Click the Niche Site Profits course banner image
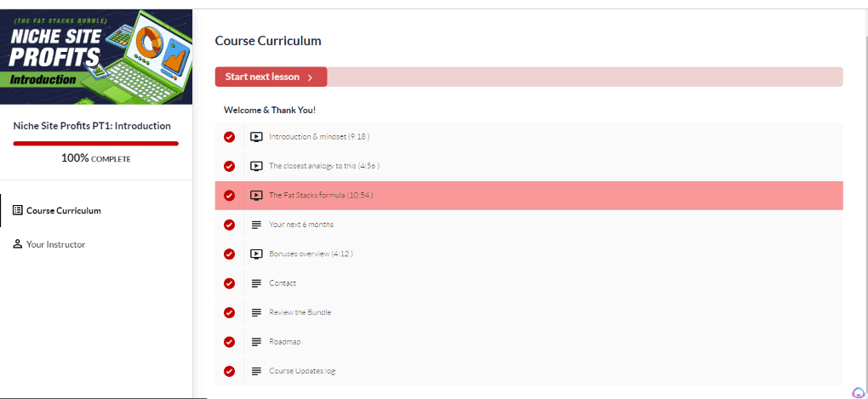The image size is (868, 399). coord(96,57)
